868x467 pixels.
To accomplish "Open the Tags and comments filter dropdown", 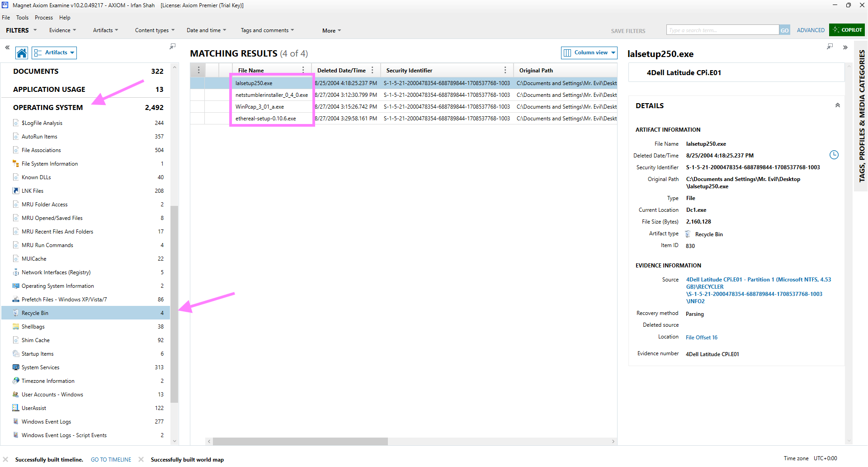I will (267, 30).
